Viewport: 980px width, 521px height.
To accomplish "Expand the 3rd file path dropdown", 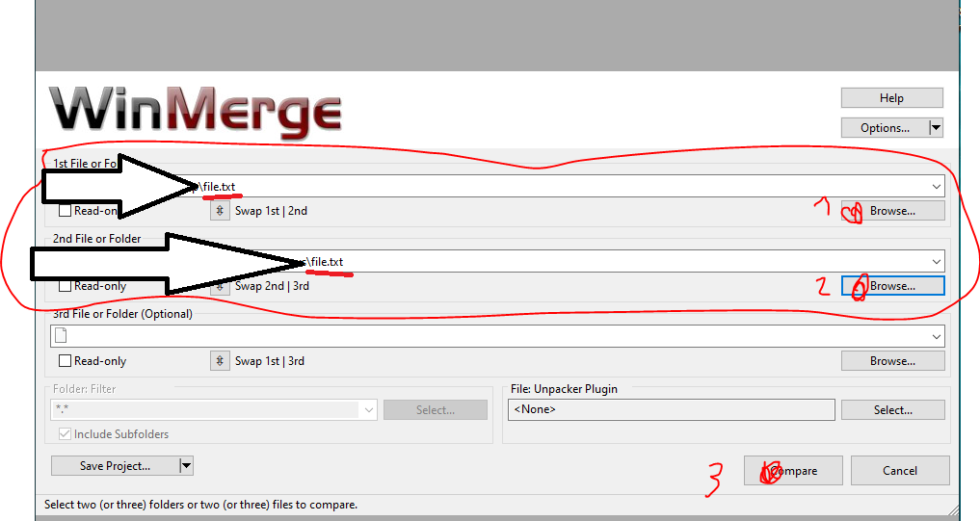I will point(937,336).
